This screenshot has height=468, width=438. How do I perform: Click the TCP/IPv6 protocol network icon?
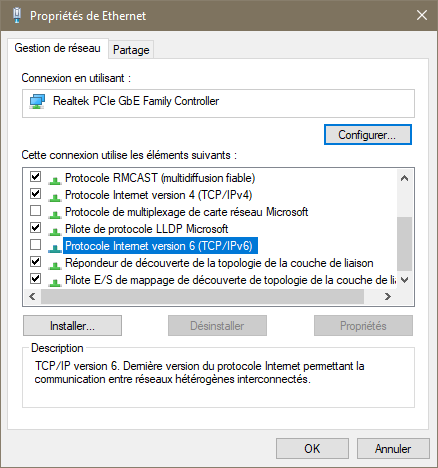click(x=55, y=248)
